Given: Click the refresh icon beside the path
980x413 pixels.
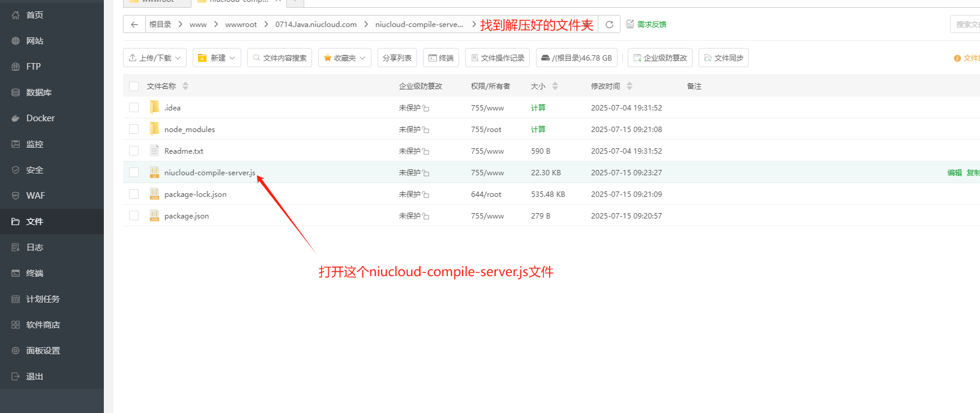Looking at the screenshot, I should (x=609, y=25).
